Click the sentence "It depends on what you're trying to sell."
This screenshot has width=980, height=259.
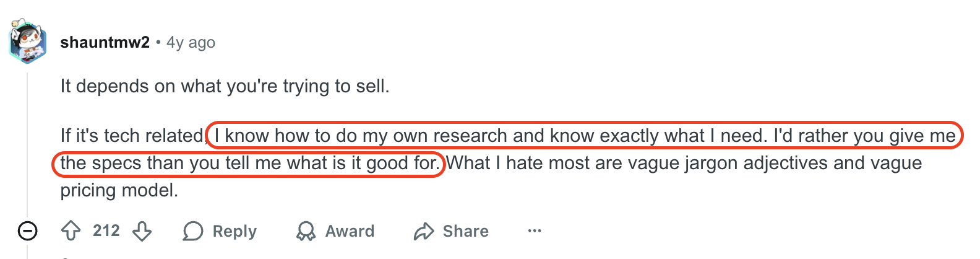[x=225, y=86]
